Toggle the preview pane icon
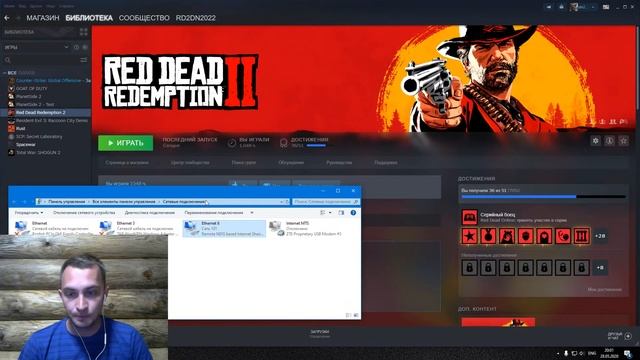640x360 pixels. 341,213
